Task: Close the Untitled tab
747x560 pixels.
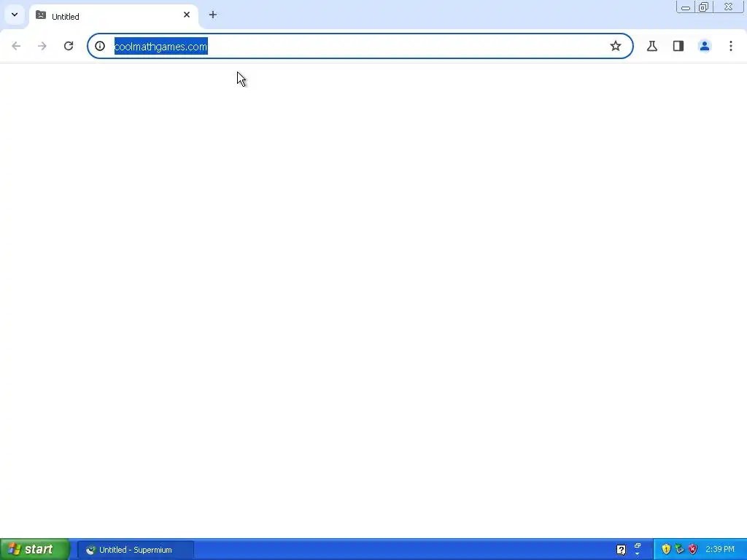Action: tap(187, 15)
